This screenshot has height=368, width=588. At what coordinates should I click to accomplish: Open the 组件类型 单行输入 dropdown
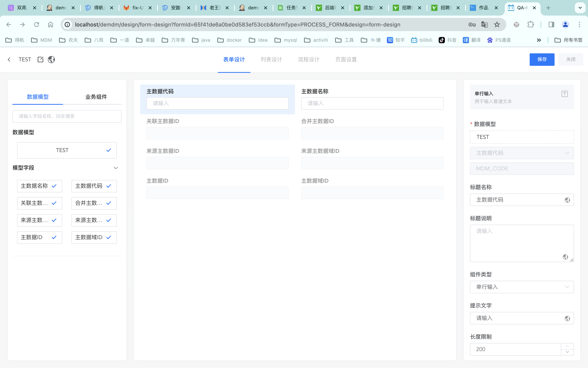pos(522,287)
